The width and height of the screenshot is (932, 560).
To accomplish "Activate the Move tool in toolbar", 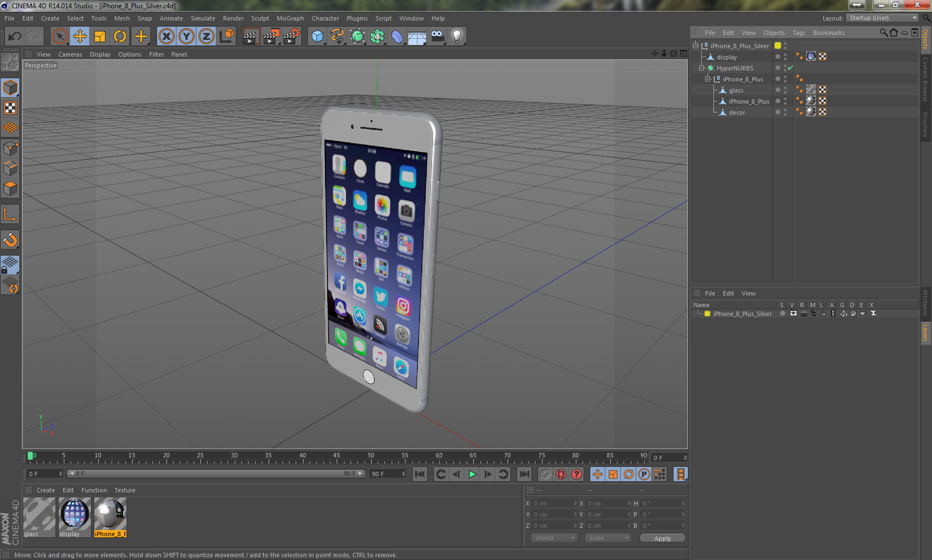I will point(80,37).
